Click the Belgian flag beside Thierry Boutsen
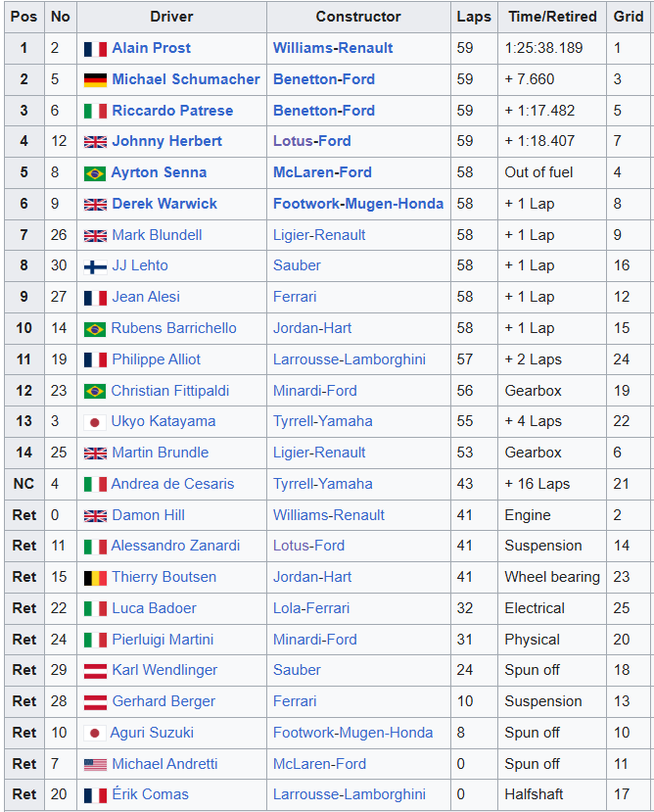The width and height of the screenshot is (654, 812). tap(95, 578)
